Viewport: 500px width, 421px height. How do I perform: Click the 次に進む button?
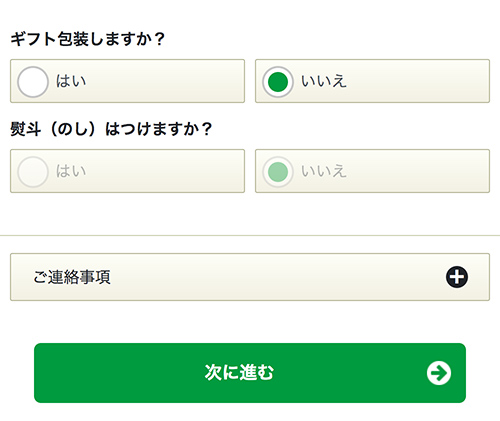tap(250, 373)
